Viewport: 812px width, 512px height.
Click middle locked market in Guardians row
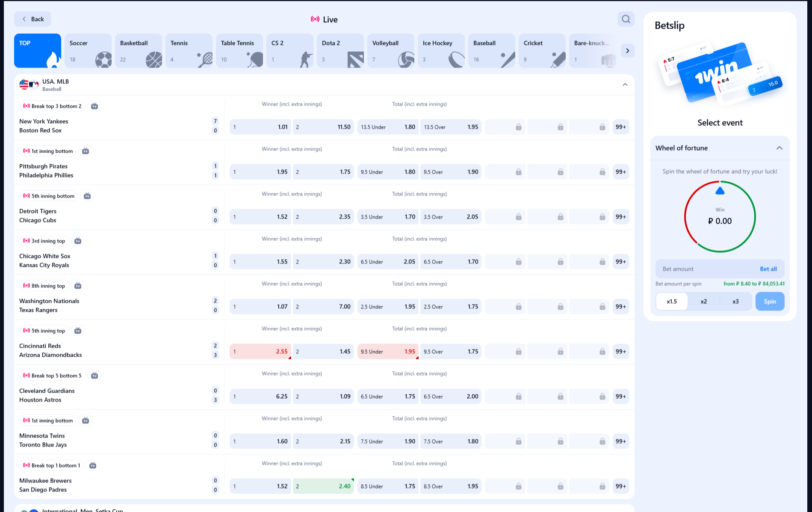tap(547, 397)
